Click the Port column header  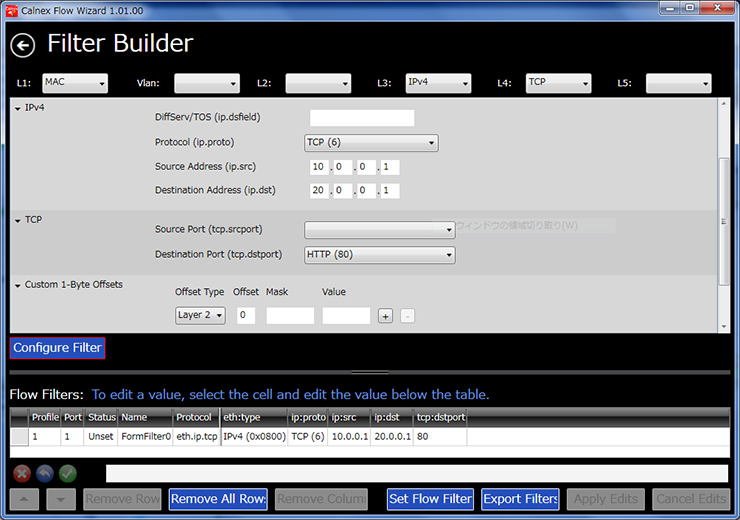coord(73,418)
